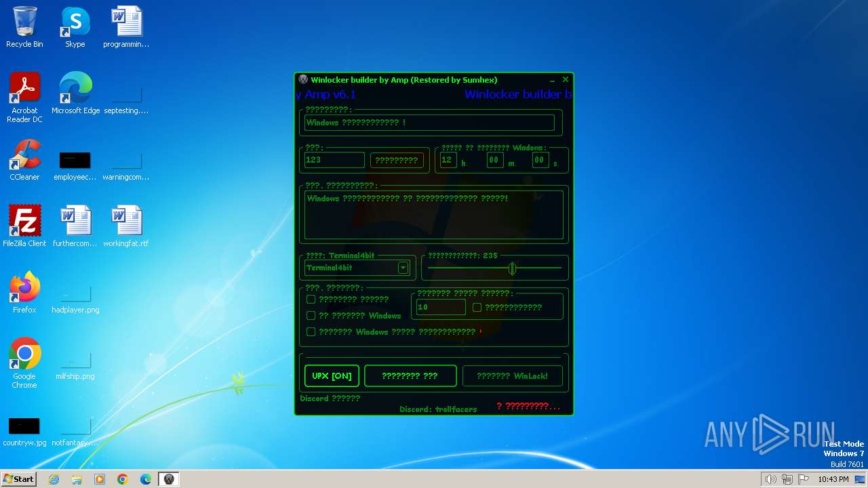The image size is (868, 488).
Task: Click the '??????? WinLock!' build button
Action: (x=513, y=376)
